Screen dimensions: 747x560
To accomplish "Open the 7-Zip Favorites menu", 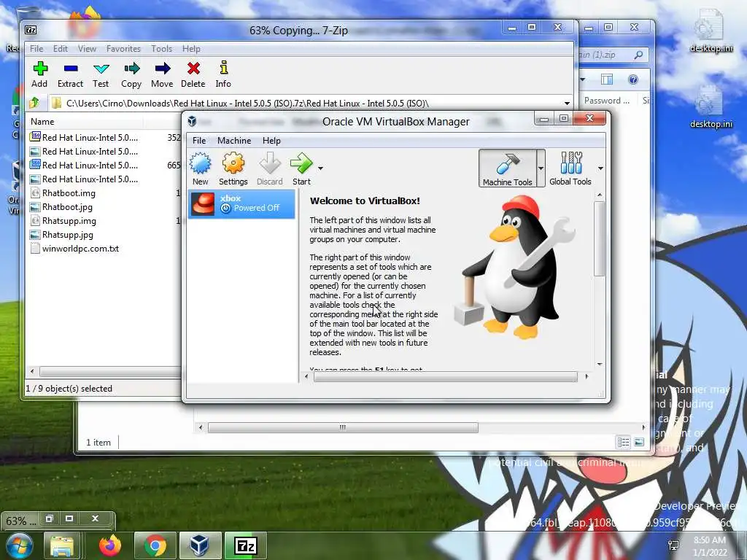I will click(x=123, y=49).
